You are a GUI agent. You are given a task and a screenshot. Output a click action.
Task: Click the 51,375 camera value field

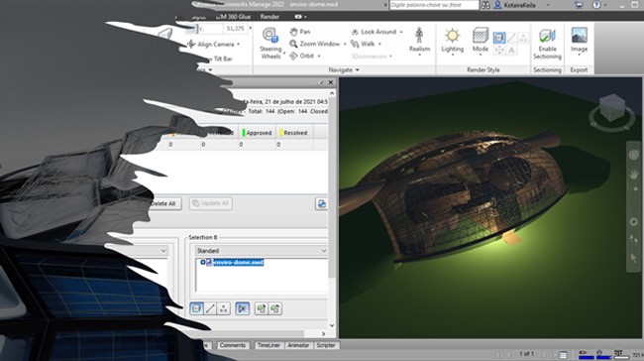235,29
